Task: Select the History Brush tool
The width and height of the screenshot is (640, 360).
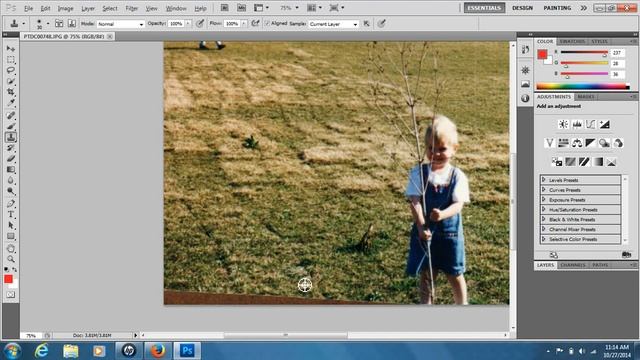Action: click(x=11, y=148)
